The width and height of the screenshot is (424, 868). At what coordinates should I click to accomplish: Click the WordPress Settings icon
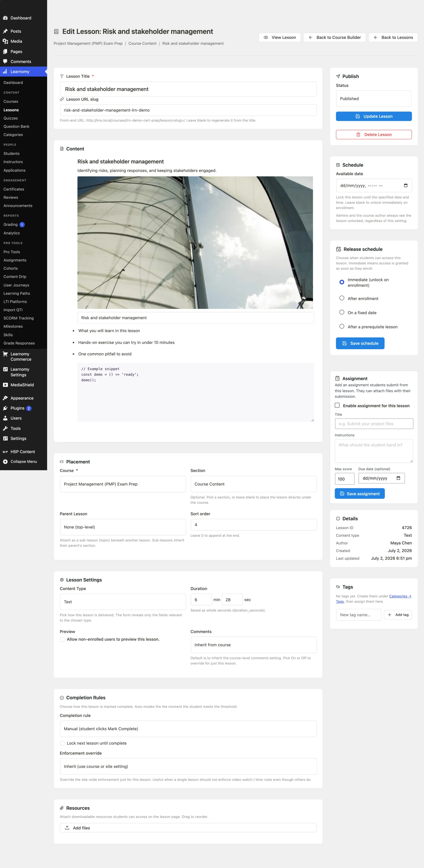pyautogui.click(x=5, y=439)
